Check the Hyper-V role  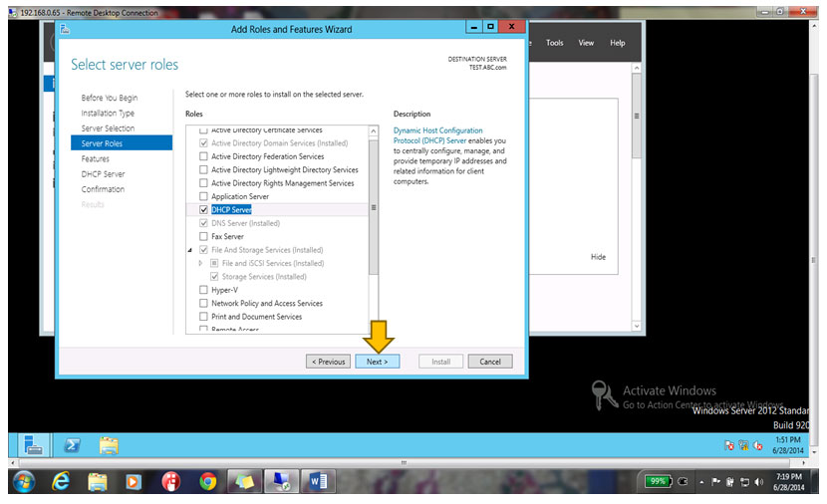click(203, 290)
